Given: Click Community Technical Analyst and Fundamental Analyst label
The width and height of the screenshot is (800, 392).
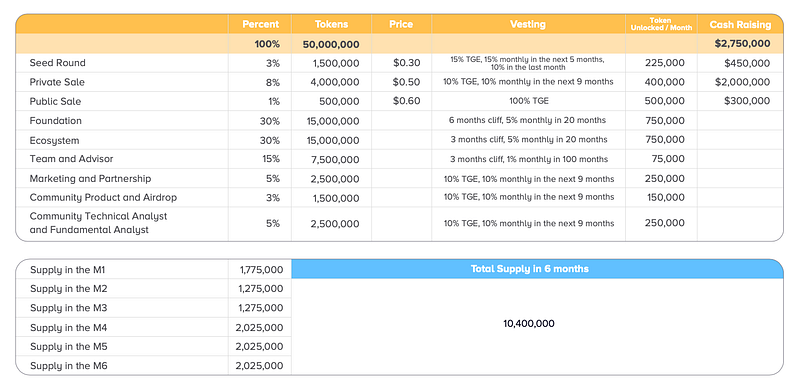Looking at the screenshot, I should (x=98, y=223).
